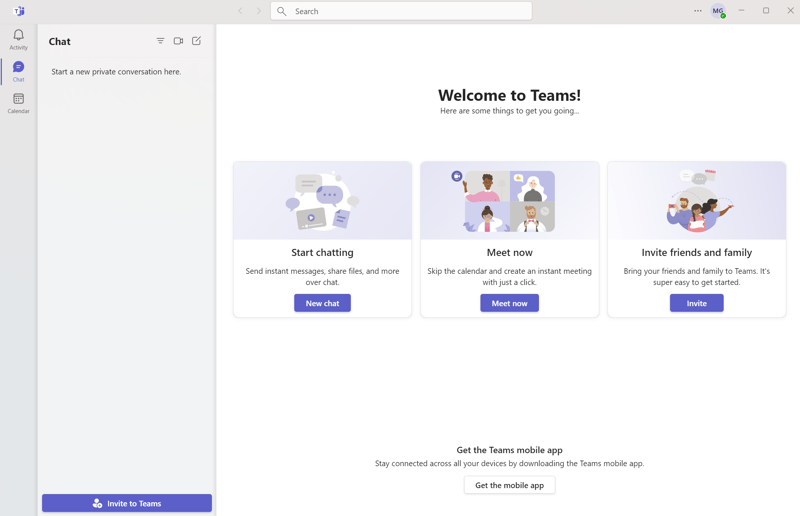800x516 pixels.
Task: Click the Start chatting illustration
Action: [322, 201]
